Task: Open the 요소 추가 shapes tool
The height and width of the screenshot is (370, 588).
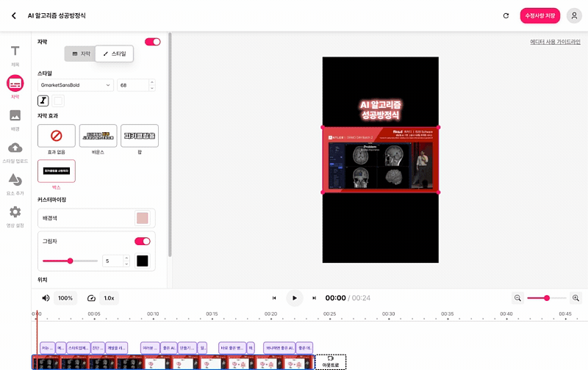Action: click(x=15, y=184)
